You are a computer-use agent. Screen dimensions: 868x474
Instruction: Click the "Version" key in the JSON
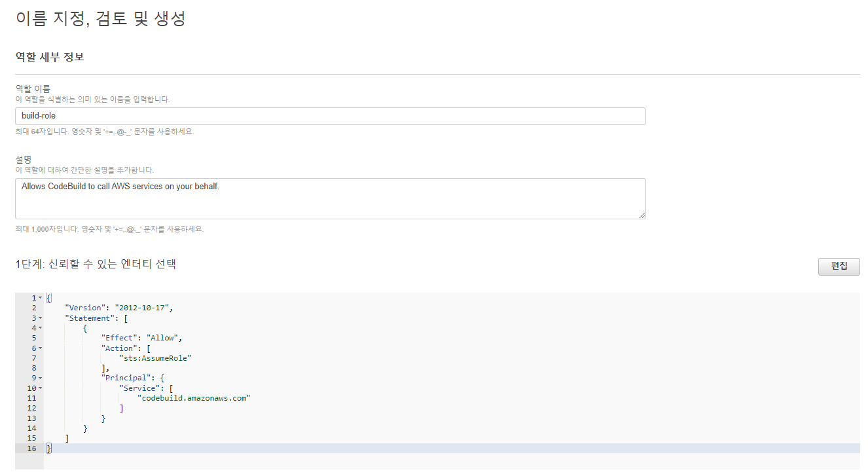point(84,308)
